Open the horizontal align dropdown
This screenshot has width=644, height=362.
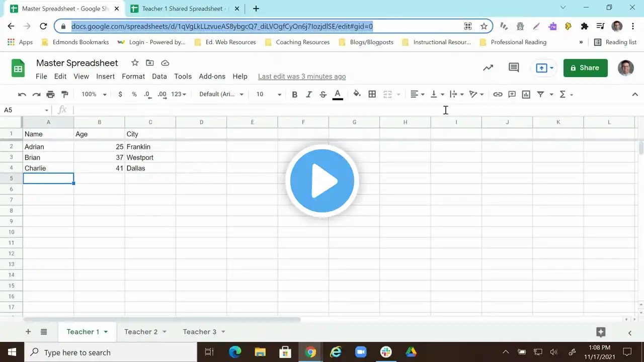pos(417,94)
